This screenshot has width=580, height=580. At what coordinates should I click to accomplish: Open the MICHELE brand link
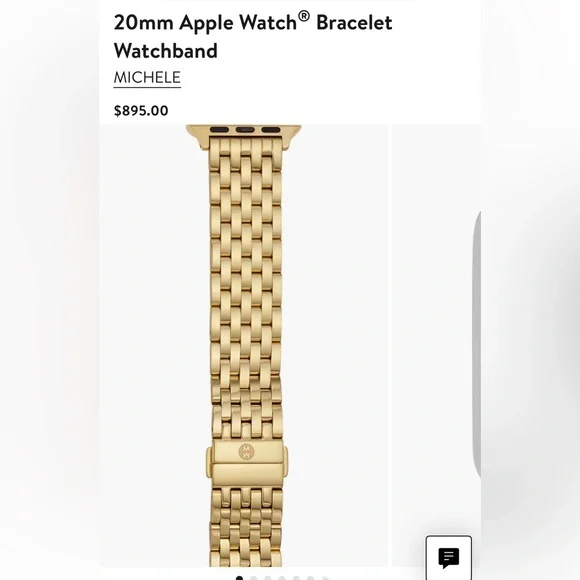tap(147, 78)
